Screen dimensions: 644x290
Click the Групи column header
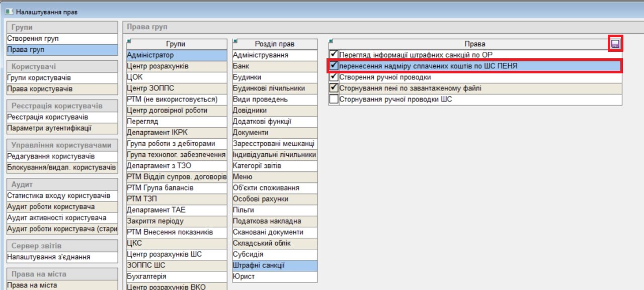[178, 44]
